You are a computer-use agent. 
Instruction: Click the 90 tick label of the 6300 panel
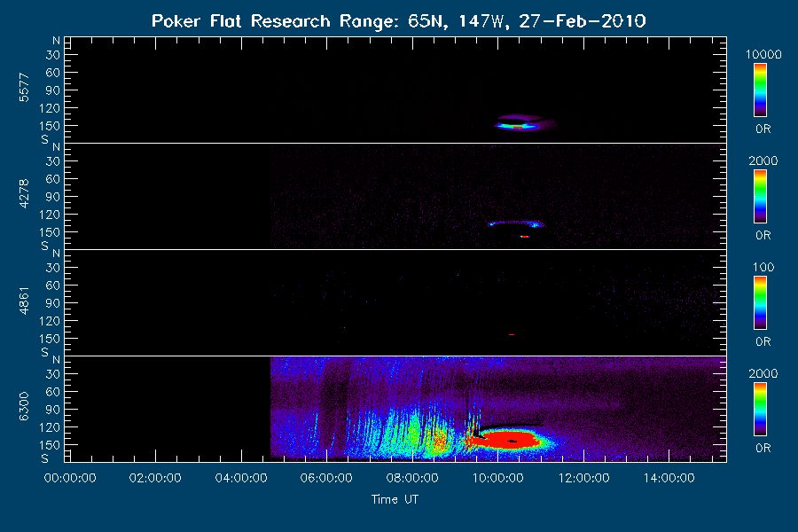pos(52,410)
